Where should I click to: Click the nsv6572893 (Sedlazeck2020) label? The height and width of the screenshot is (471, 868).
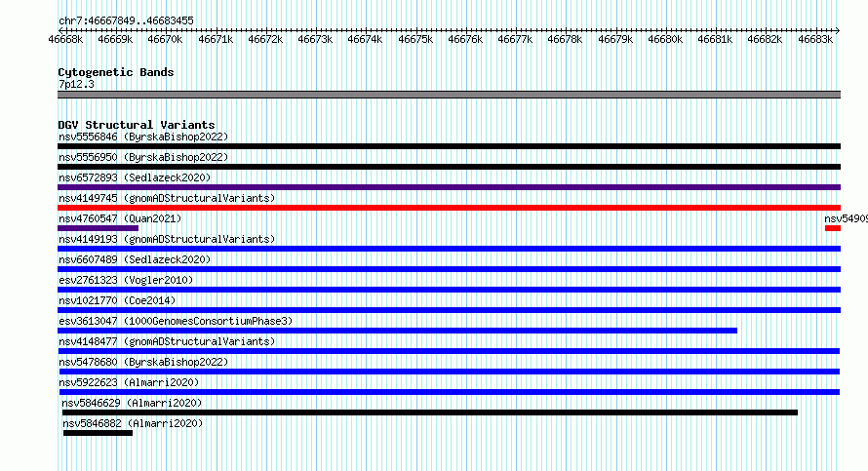(x=135, y=177)
